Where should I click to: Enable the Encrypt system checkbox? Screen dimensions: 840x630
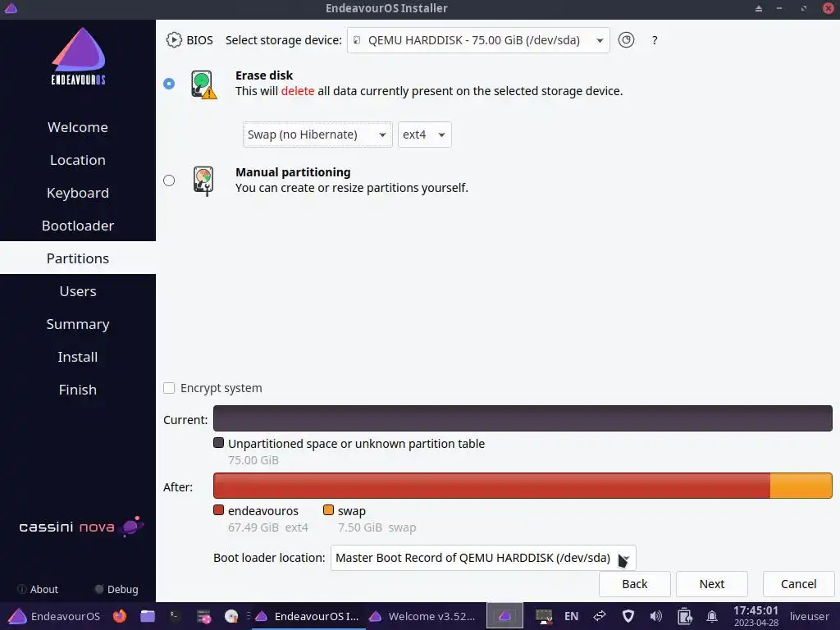coord(169,388)
